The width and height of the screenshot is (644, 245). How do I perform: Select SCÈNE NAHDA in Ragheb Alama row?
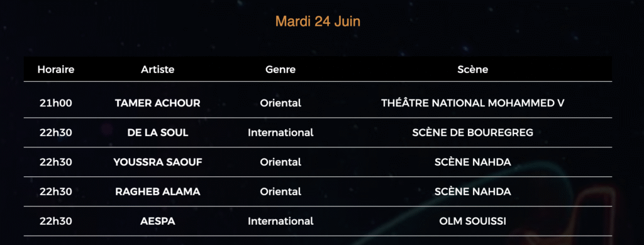[473, 192]
